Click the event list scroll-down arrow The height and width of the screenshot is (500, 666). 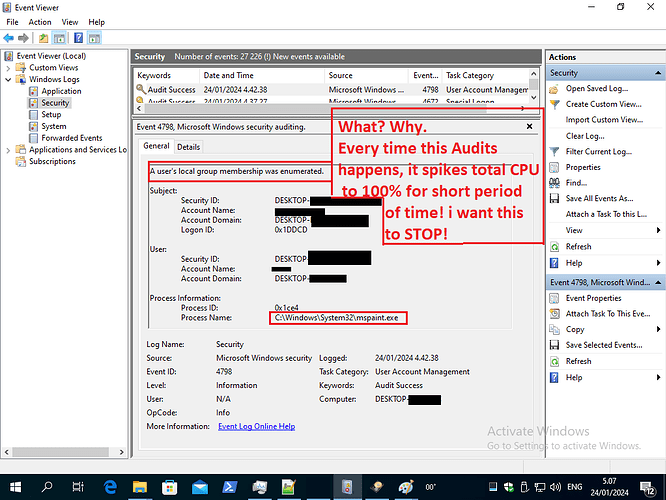(x=534, y=98)
